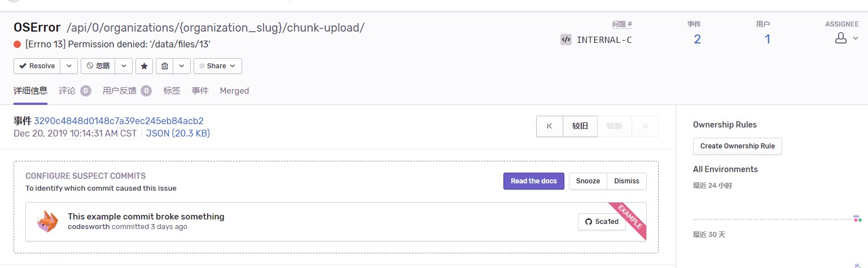This screenshot has width=868, height=268.
Task: Switch to the 评论 tab
Action: pyautogui.click(x=74, y=91)
